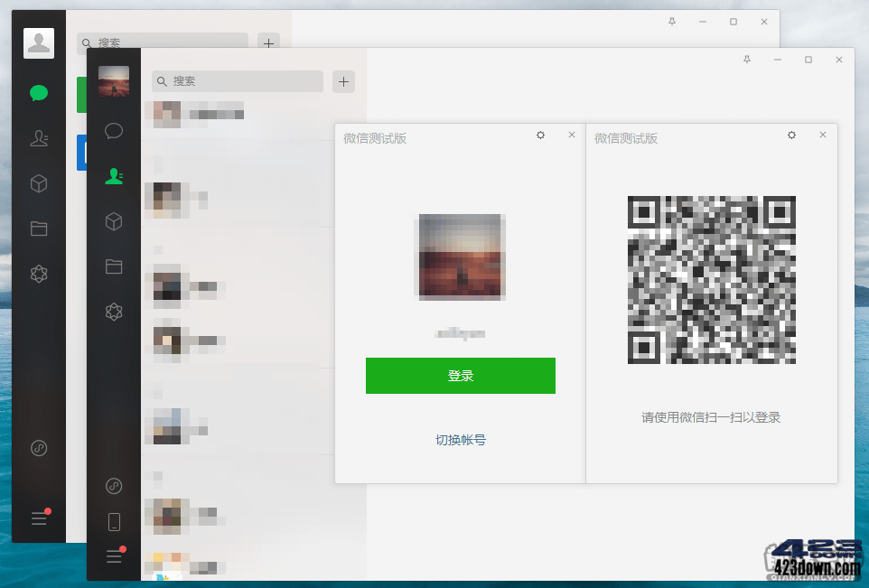Open hamburger menu in front window sidebar

pyautogui.click(x=114, y=556)
